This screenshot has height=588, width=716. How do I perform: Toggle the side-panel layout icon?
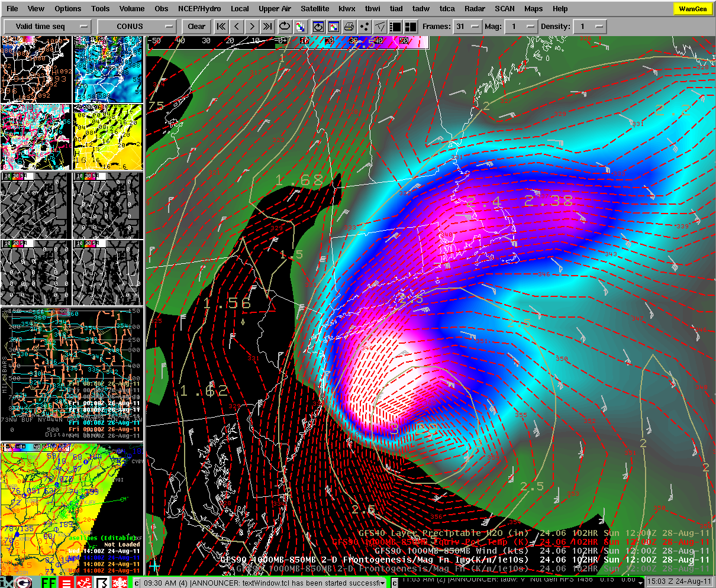click(x=395, y=27)
